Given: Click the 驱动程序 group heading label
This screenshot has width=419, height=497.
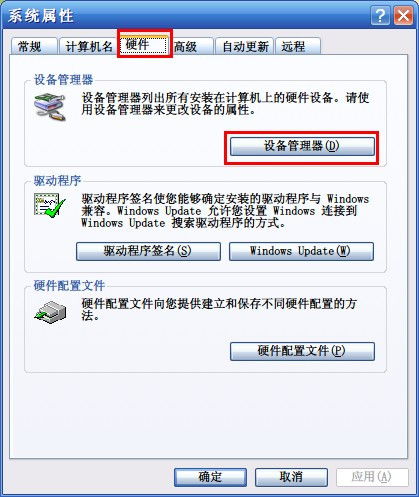Looking at the screenshot, I should (x=57, y=181).
